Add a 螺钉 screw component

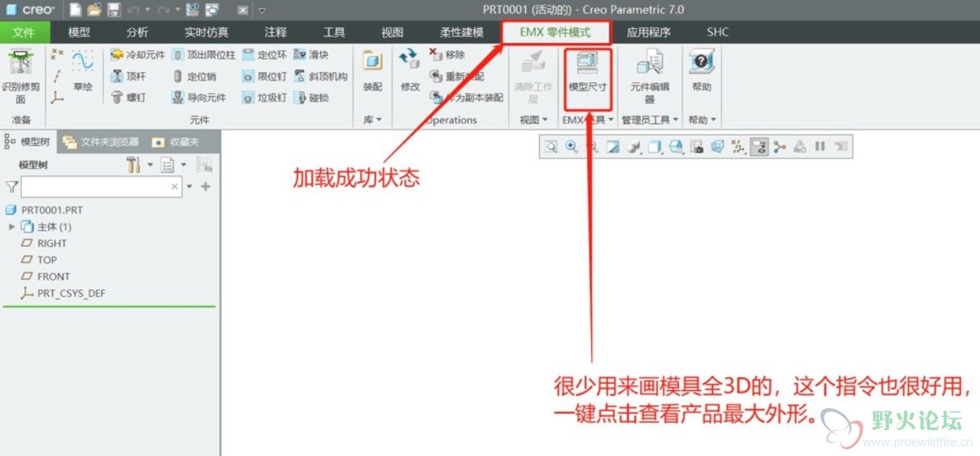[x=128, y=98]
